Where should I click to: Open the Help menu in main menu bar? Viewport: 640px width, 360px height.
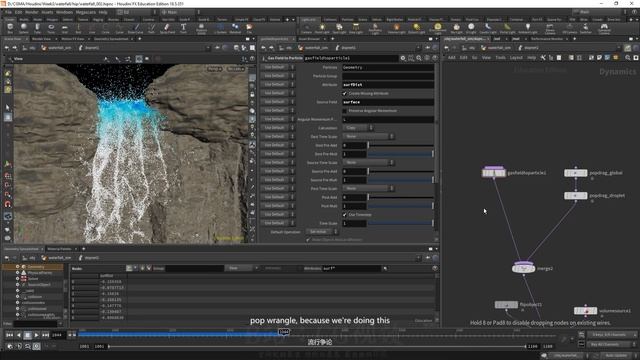tap(103, 12)
